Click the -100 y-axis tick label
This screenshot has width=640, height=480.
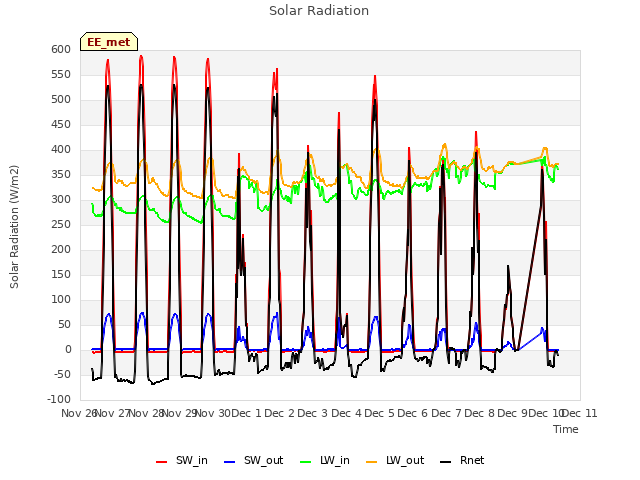(x=59, y=399)
